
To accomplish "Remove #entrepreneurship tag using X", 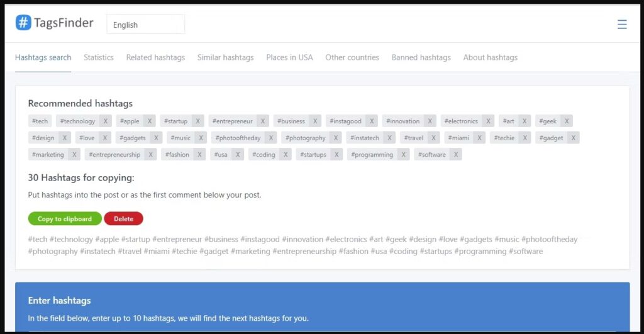I will pos(151,155).
